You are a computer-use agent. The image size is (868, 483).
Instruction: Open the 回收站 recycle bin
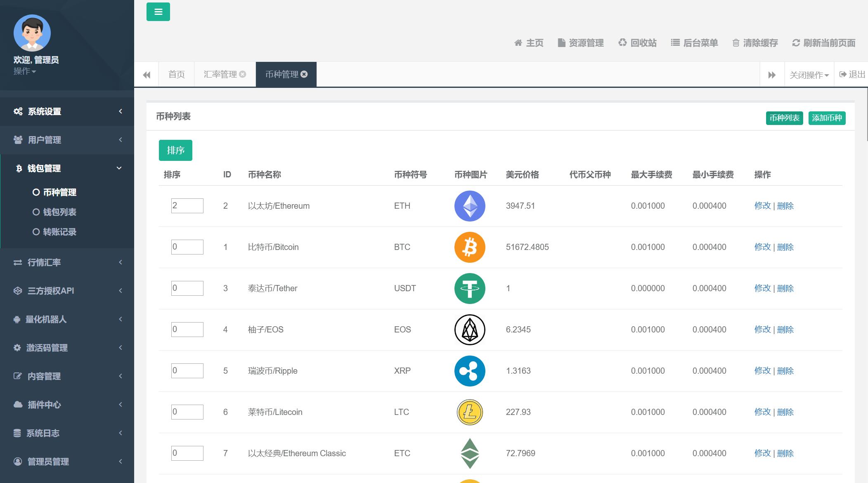[638, 43]
